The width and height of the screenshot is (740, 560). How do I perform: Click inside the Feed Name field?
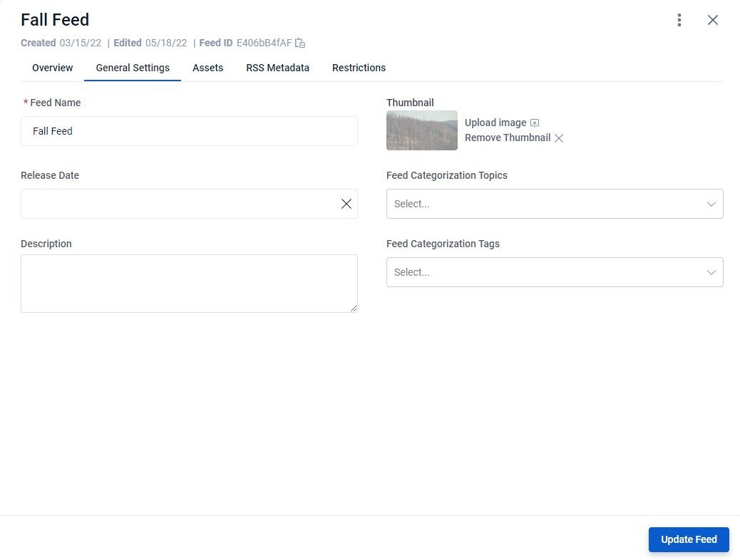tap(189, 131)
